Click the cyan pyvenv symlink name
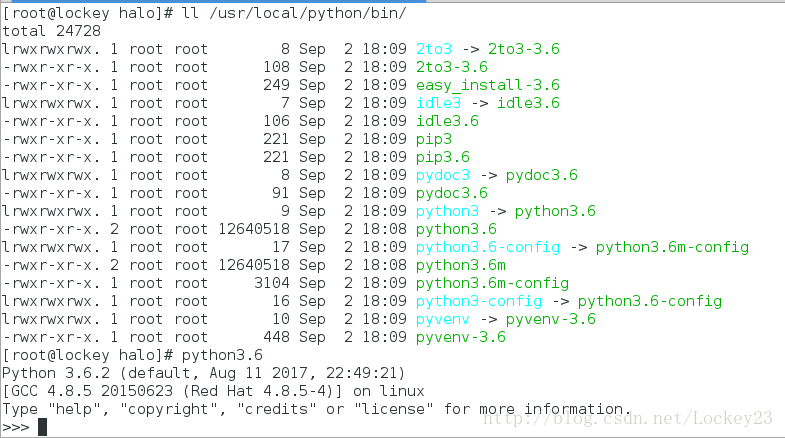785x438 pixels. (x=443, y=319)
